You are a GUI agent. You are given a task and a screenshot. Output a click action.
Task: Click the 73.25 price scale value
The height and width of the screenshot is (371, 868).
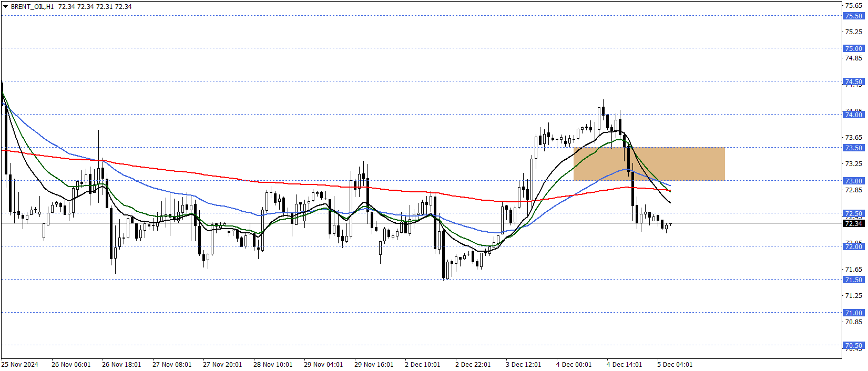853,164
